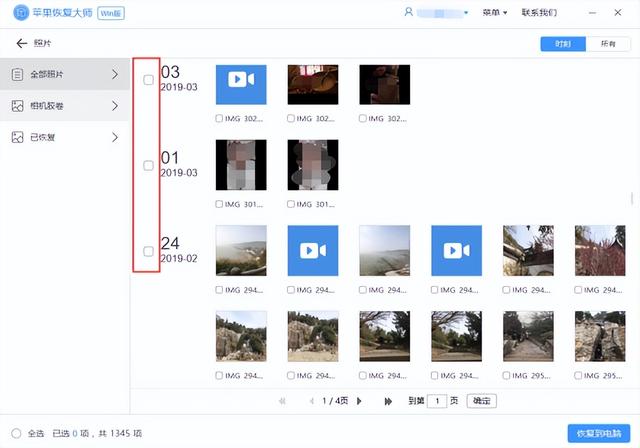The width and height of the screenshot is (640, 448).
Task: Check the box for date group 03 2019-03
Action: pyautogui.click(x=149, y=80)
